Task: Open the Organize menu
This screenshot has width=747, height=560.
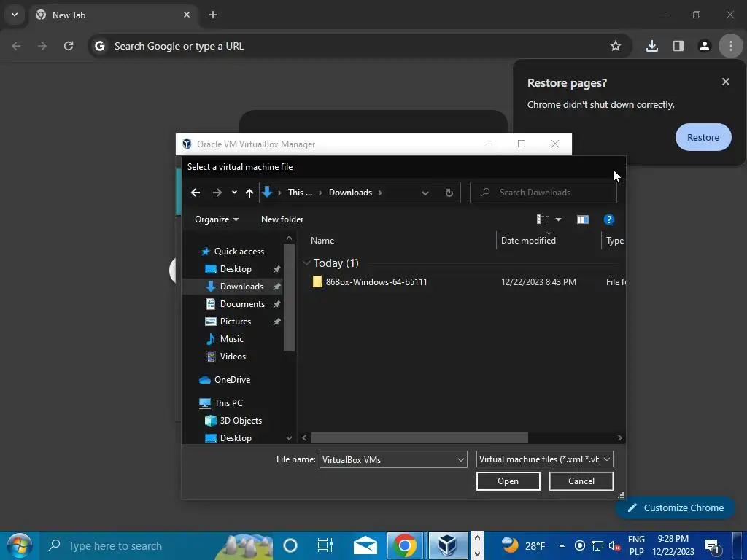Action: click(x=217, y=219)
